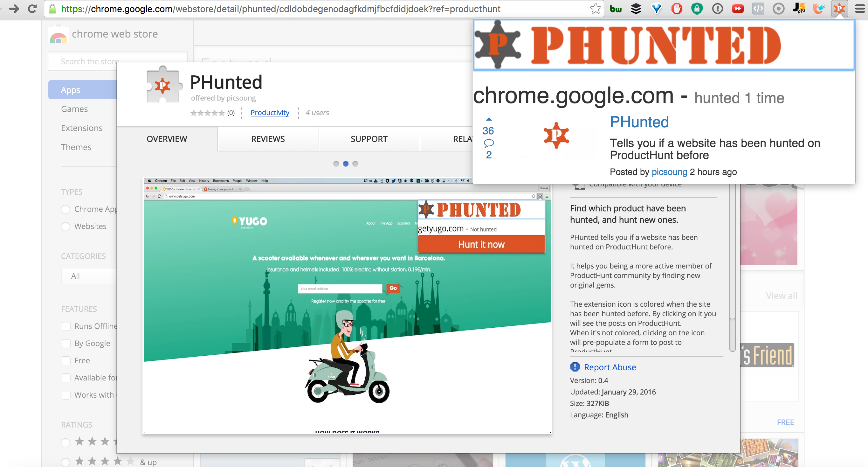Image resolution: width=868 pixels, height=467 pixels.
Task: Select the Chrome Apps type radio button
Action: 66,209
